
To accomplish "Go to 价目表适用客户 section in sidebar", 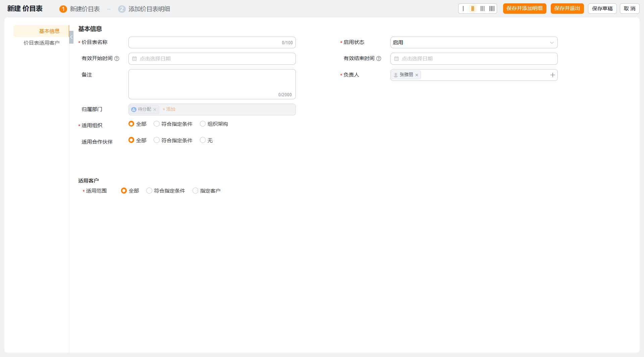I will [x=41, y=43].
